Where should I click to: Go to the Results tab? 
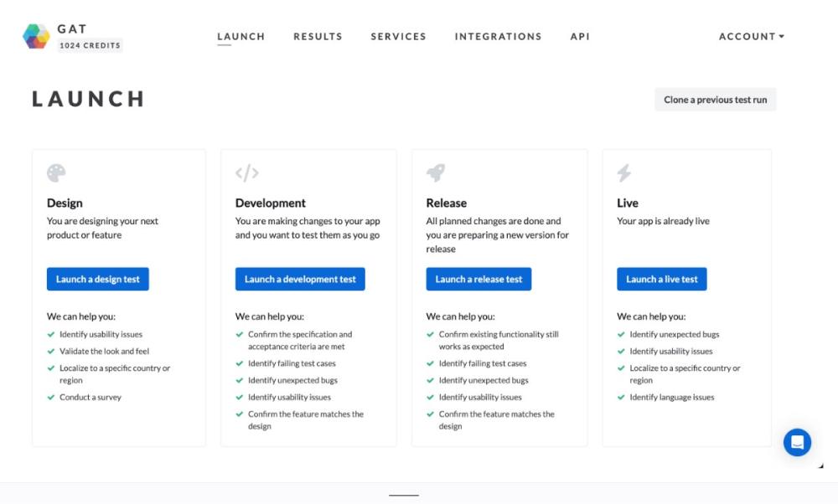point(318,37)
